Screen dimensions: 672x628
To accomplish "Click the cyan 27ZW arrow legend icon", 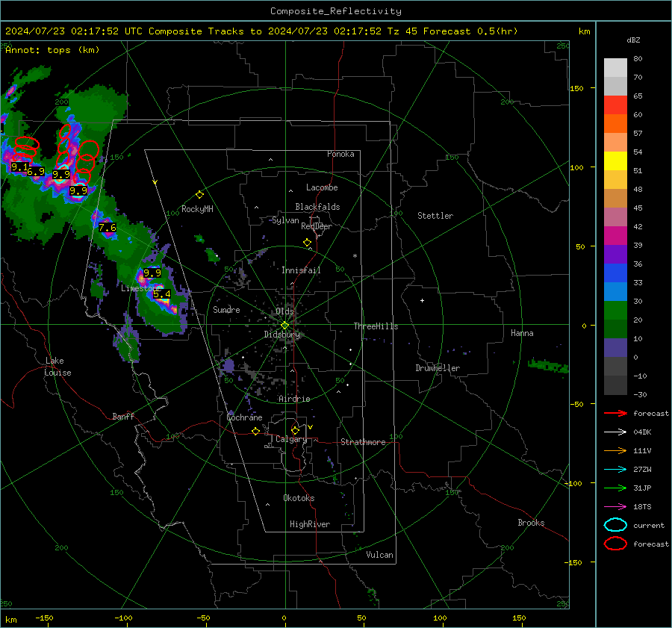I will point(615,470).
